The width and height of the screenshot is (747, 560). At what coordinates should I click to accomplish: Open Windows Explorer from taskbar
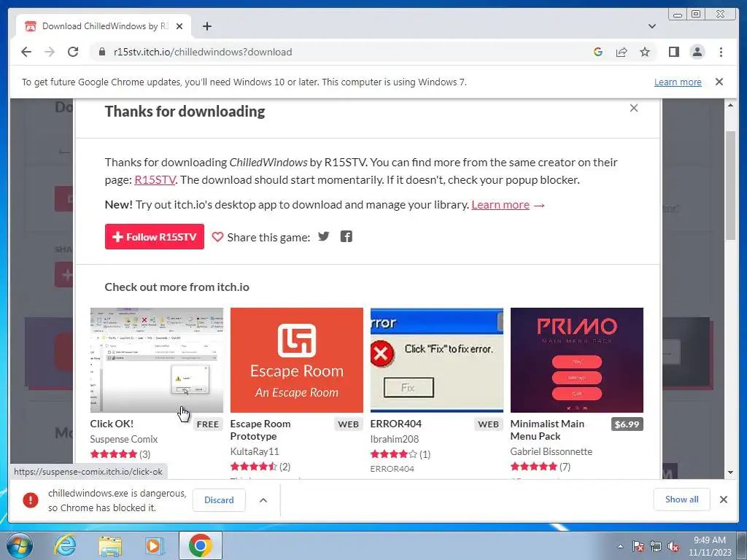pyautogui.click(x=110, y=545)
